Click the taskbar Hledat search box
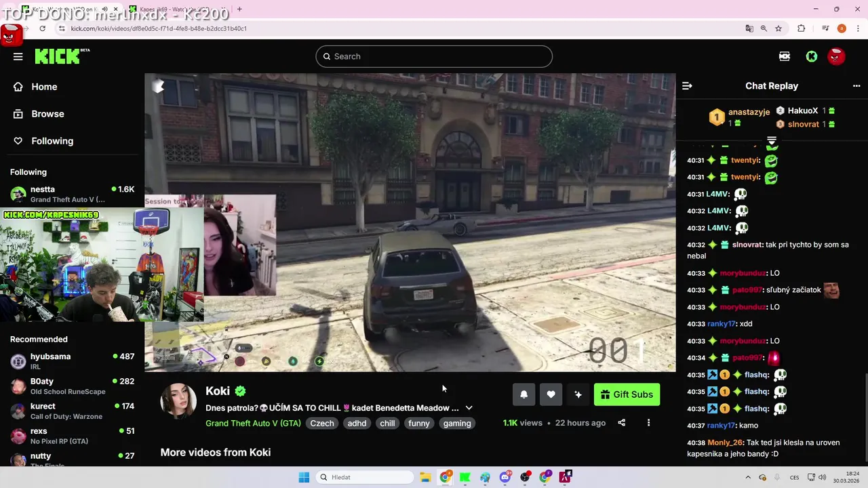Viewport: 868px width, 488px height. (x=365, y=477)
